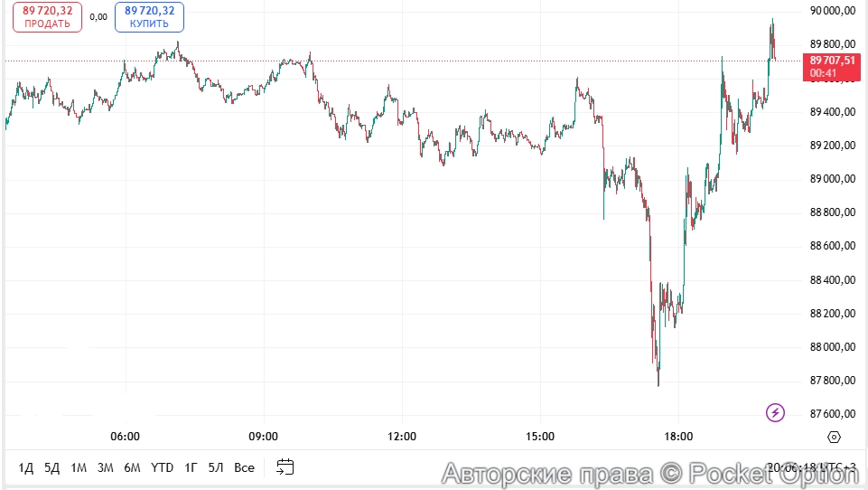Select the YTD range
The height and width of the screenshot is (490, 868).
tap(163, 467)
